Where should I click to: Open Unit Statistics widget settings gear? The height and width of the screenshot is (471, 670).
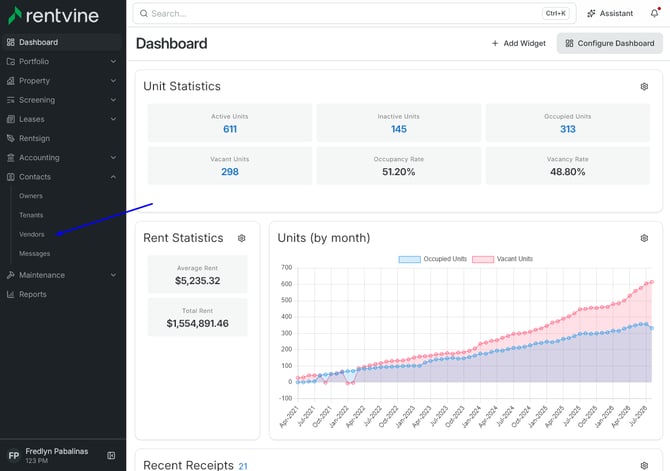644,86
